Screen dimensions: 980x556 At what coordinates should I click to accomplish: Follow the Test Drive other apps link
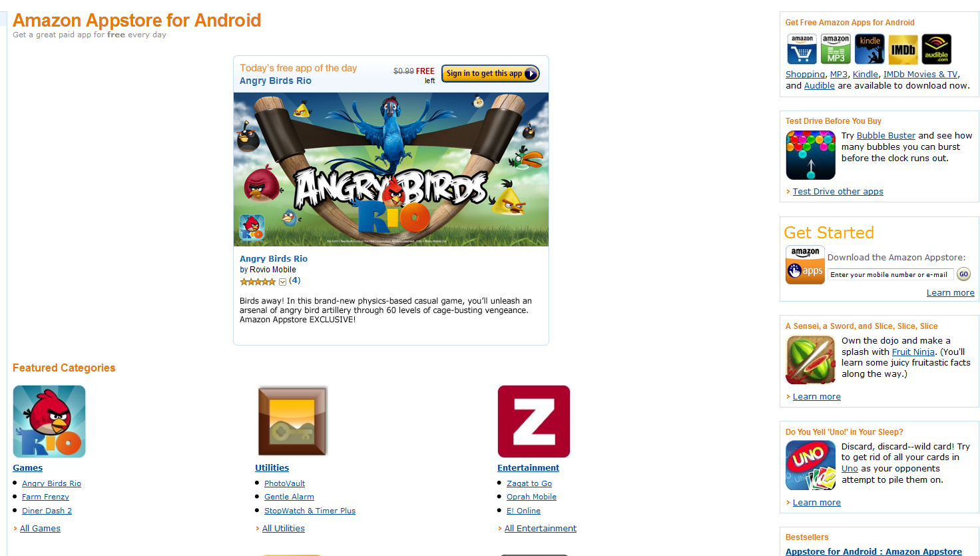click(x=838, y=192)
